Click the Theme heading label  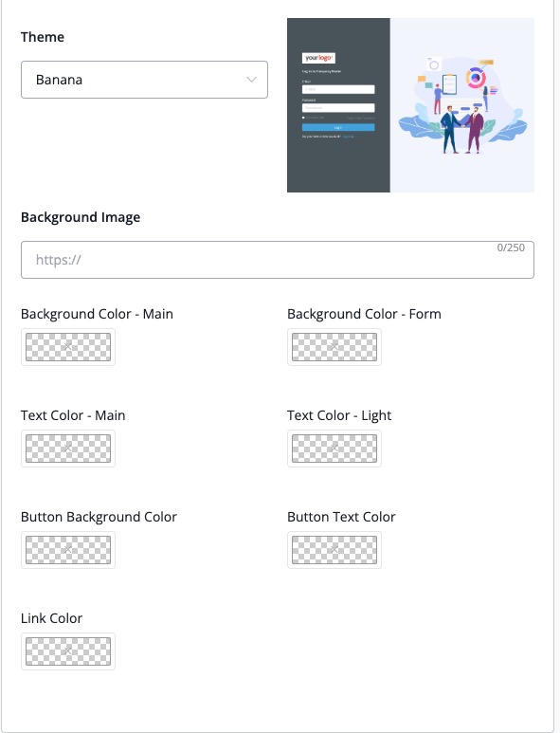pos(43,37)
